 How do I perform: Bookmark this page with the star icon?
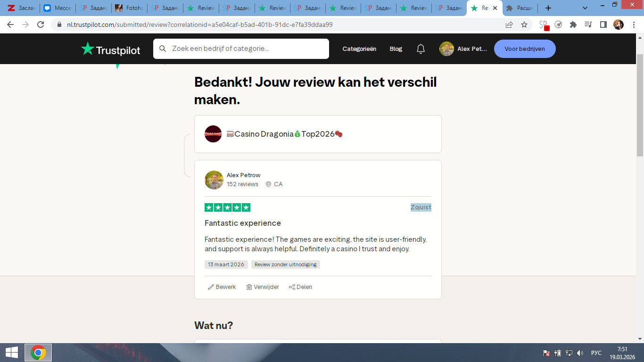click(x=524, y=25)
